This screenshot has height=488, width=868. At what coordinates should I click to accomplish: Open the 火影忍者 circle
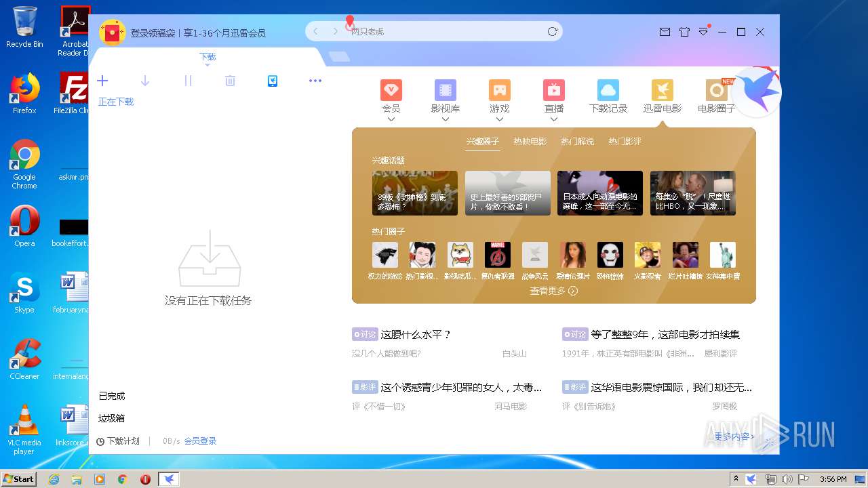coord(648,255)
